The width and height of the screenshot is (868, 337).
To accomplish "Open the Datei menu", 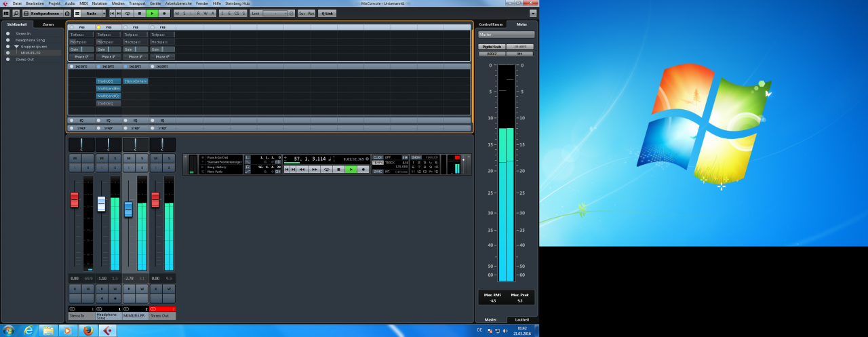I will [17, 3].
